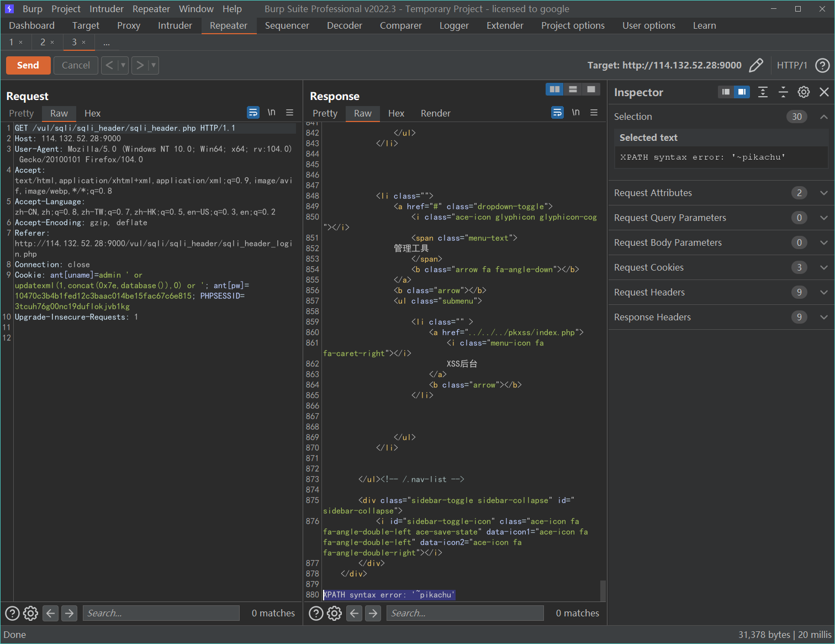Switch to the Decoder tab

pos(345,25)
